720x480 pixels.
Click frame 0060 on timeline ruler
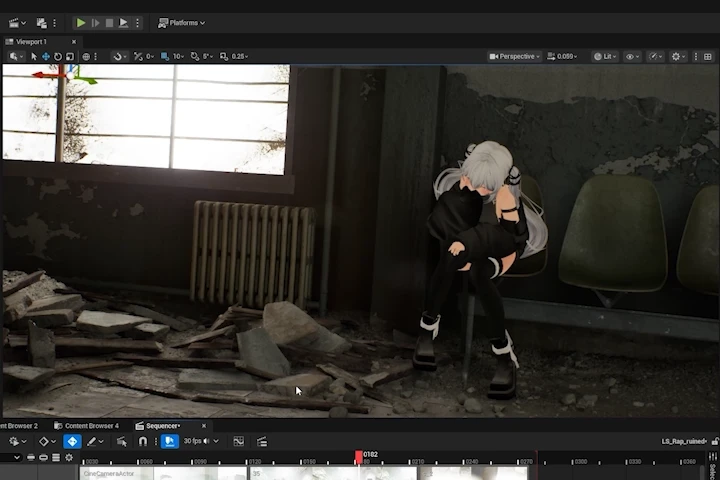[x=146, y=461]
